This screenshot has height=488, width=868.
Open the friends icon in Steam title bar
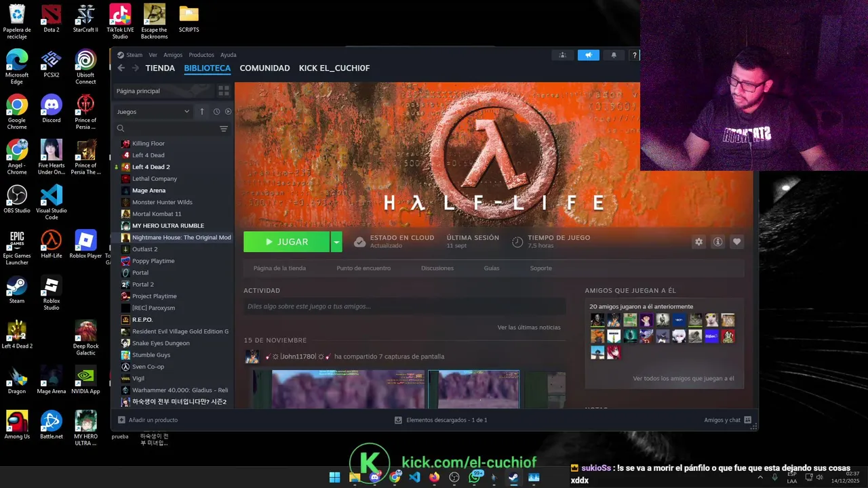[x=562, y=55]
